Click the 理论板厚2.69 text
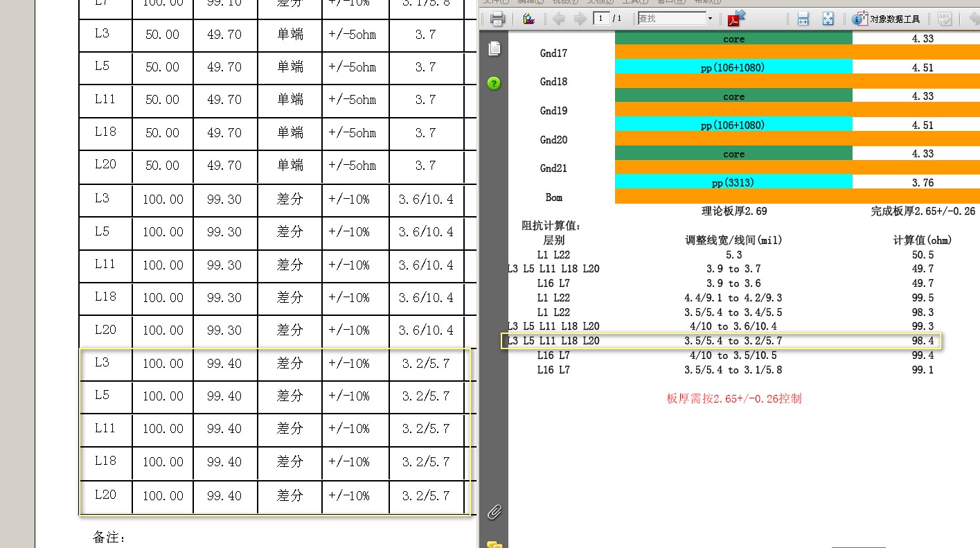This screenshot has width=980, height=548. [734, 211]
